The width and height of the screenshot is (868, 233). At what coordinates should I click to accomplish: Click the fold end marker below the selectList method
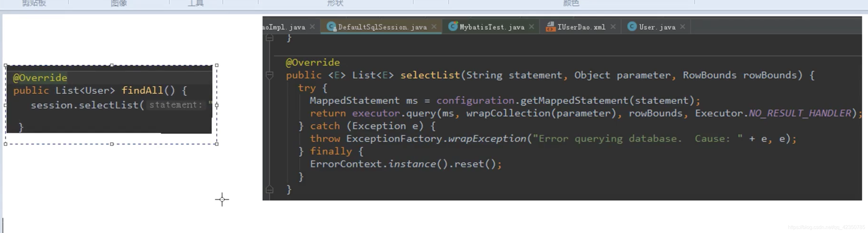[x=269, y=190]
